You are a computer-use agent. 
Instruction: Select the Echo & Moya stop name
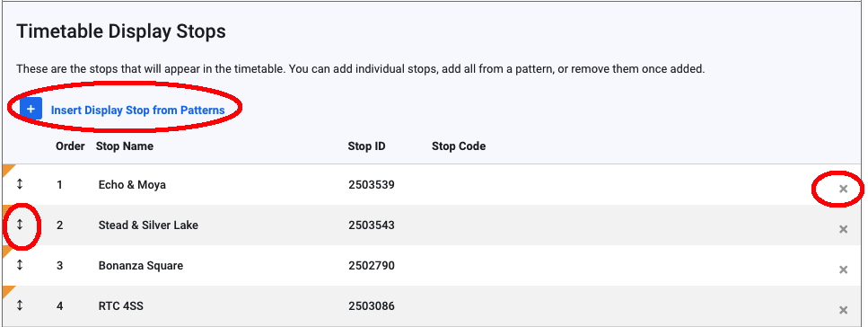(x=132, y=184)
